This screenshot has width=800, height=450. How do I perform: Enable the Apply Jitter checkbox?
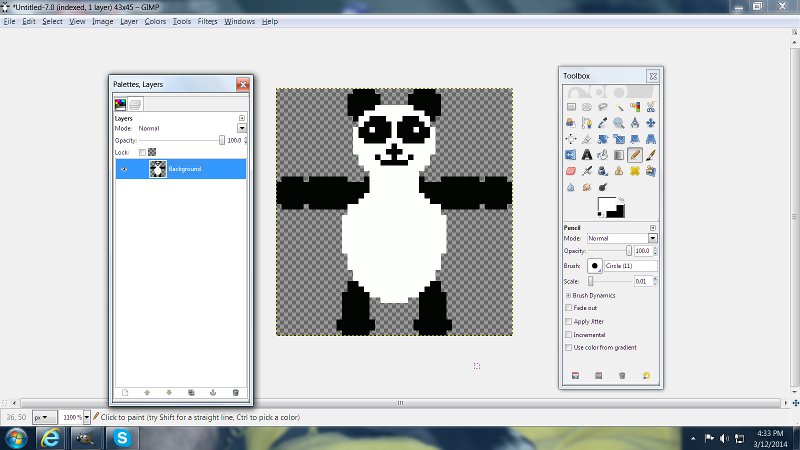(x=568, y=322)
